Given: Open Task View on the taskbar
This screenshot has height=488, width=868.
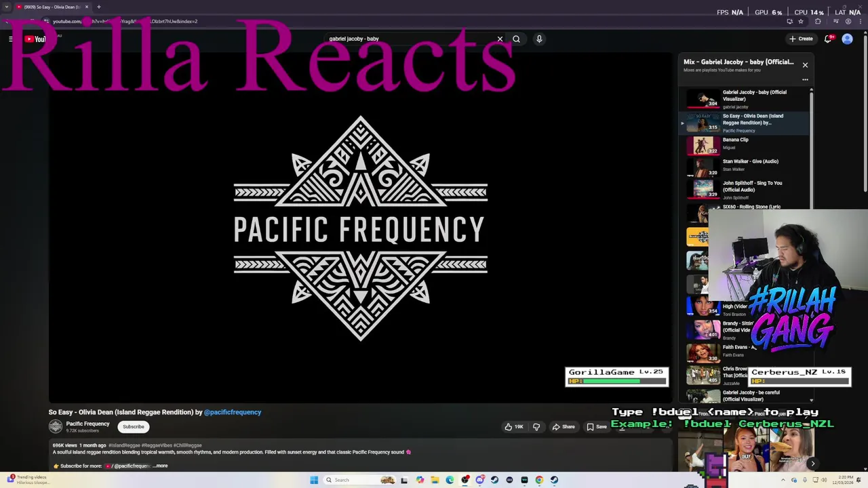Looking at the screenshot, I should pyautogui.click(x=404, y=480).
